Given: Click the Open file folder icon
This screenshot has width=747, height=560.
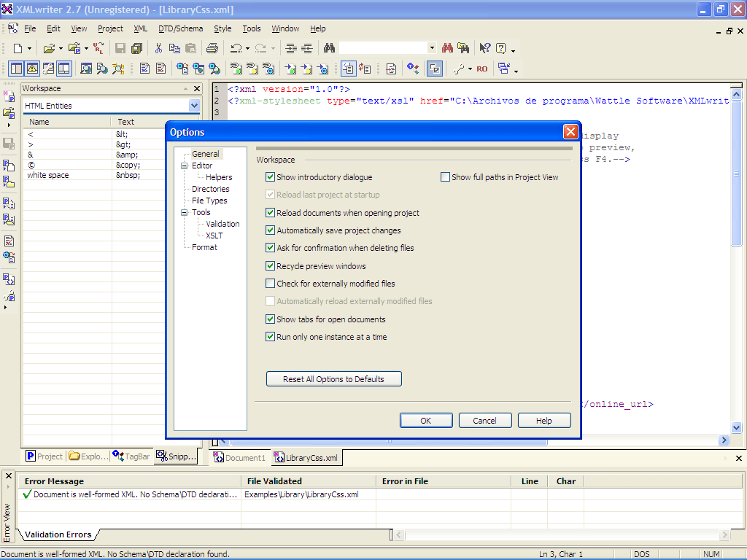Looking at the screenshot, I should [x=49, y=48].
